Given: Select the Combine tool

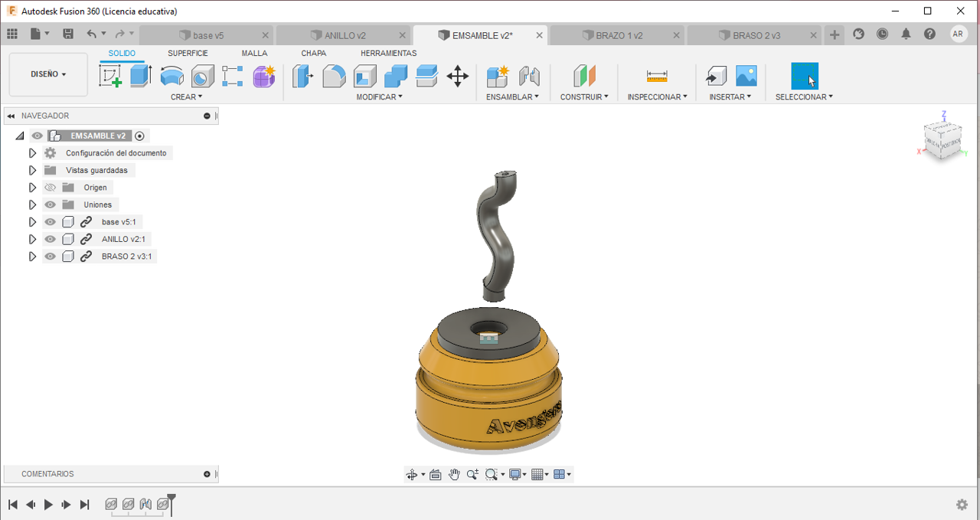Looking at the screenshot, I should click(x=396, y=76).
